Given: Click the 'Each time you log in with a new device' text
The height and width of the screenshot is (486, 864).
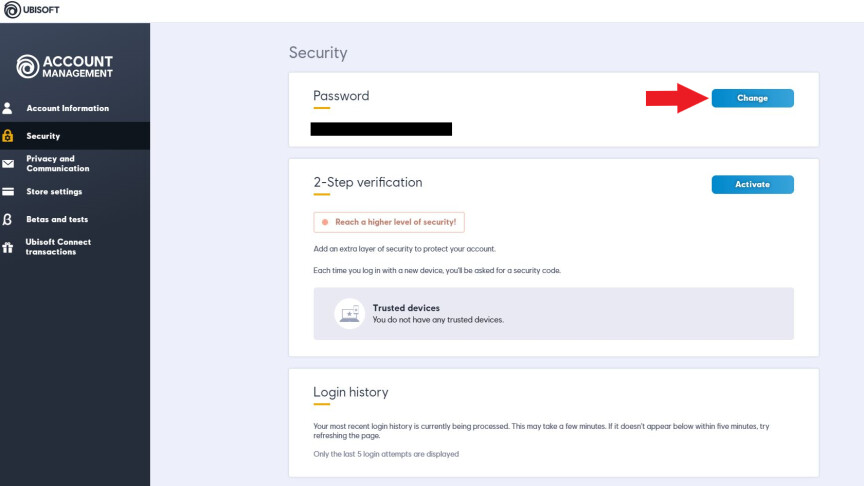Looking at the screenshot, I should (x=437, y=271).
